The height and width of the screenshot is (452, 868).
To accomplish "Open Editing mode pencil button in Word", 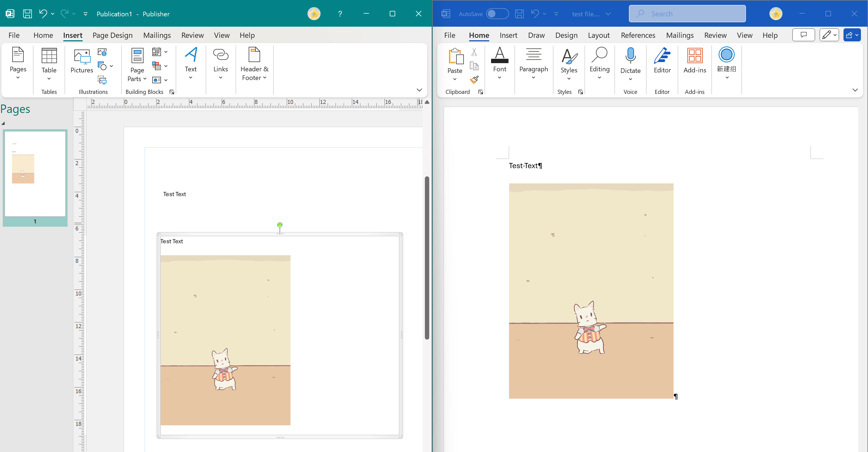I will click(829, 35).
